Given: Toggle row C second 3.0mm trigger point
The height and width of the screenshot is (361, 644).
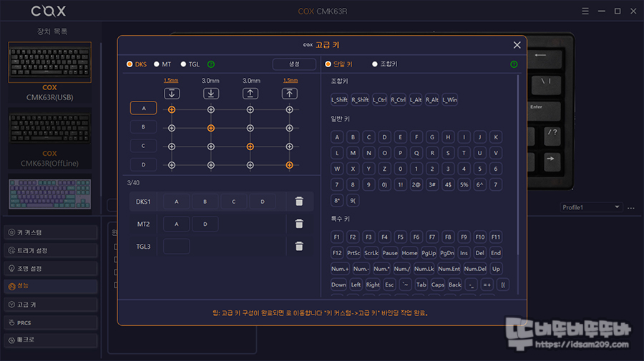Looking at the screenshot, I should point(250,147).
